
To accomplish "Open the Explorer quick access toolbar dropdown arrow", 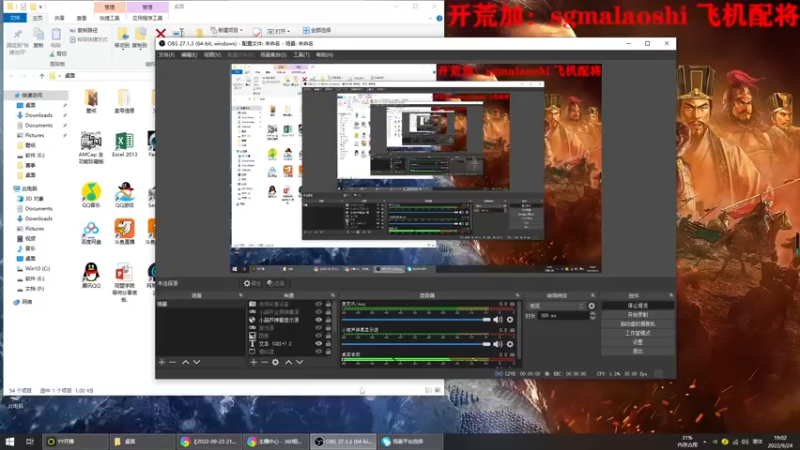I will coord(41,7).
